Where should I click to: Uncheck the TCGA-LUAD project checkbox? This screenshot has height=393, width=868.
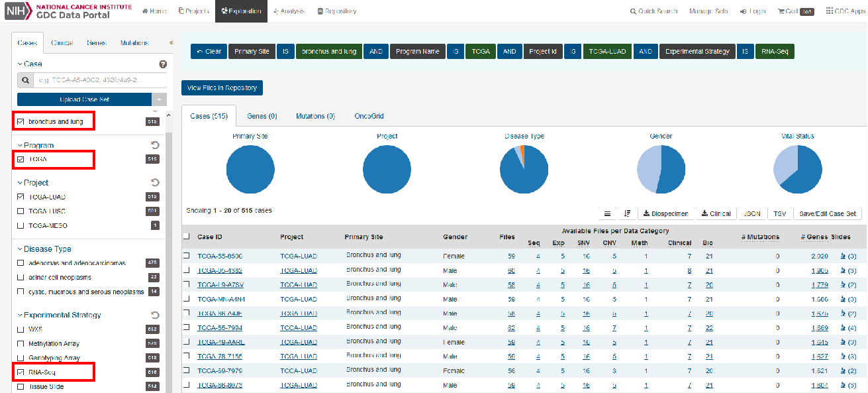(21, 197)
